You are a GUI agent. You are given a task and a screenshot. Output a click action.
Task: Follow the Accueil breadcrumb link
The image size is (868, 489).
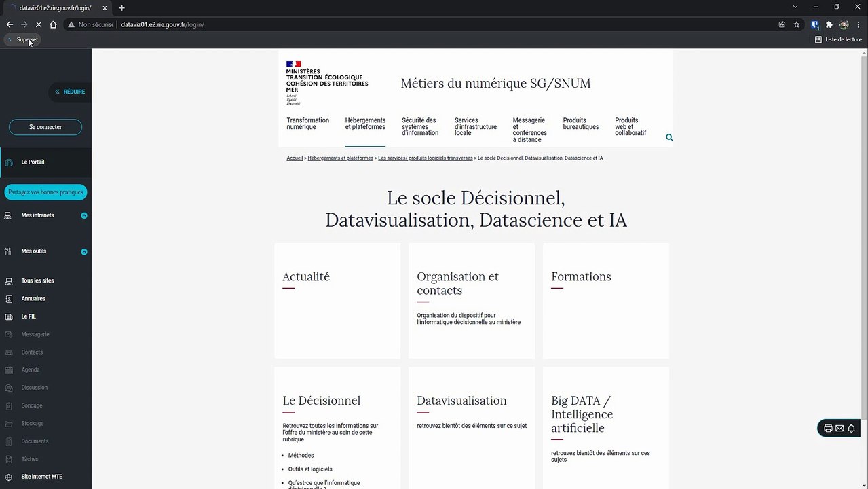click(x=295, y=158)
